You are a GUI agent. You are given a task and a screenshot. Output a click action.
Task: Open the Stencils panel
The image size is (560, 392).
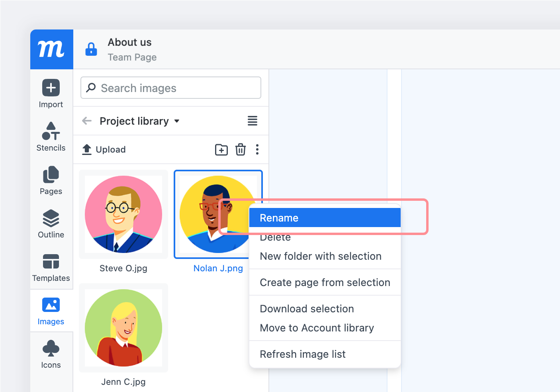point(51,137)
